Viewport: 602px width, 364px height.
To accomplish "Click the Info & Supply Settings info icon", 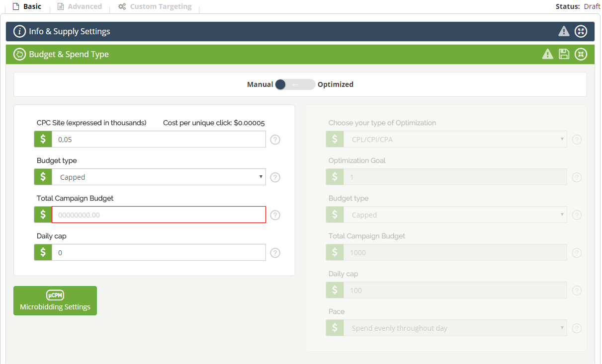I will 19,31.
